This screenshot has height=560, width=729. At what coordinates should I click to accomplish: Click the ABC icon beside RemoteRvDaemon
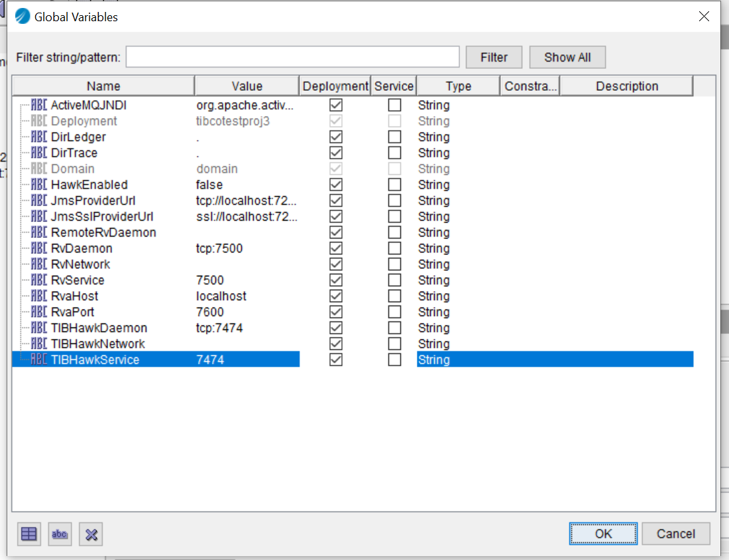pos(39,233)
